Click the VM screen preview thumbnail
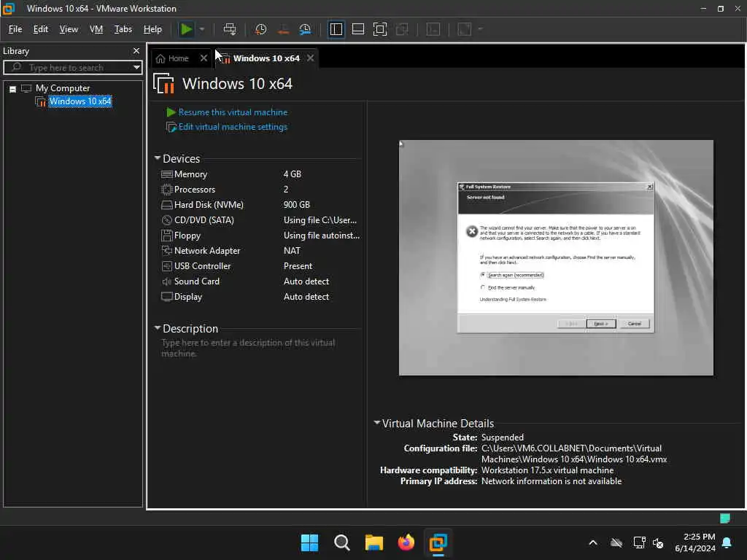 (x=556, y=257)
